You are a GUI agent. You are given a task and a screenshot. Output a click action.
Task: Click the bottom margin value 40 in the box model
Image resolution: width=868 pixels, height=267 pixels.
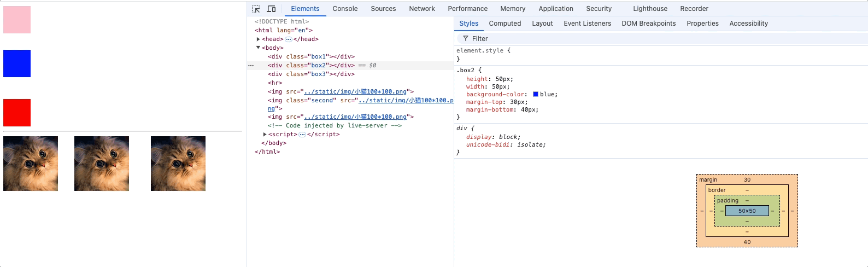pyautogui.click(x=747, y=242)
